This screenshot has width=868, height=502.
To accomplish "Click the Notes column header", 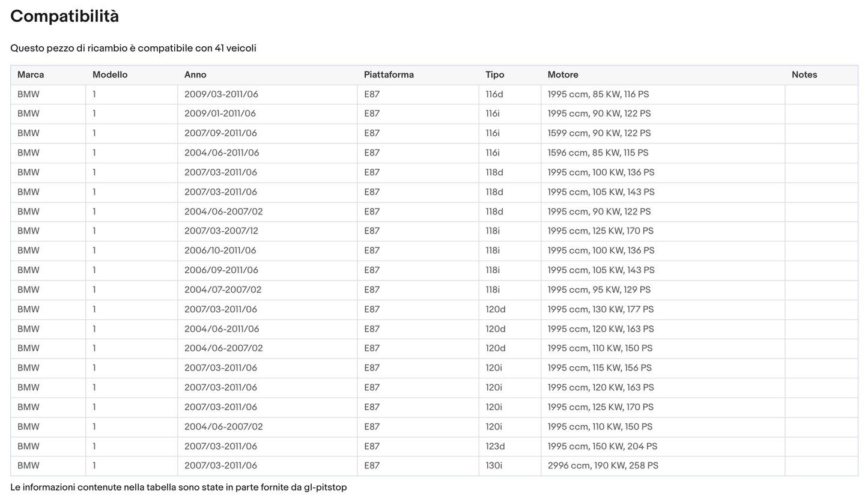I will pos(804,75).
